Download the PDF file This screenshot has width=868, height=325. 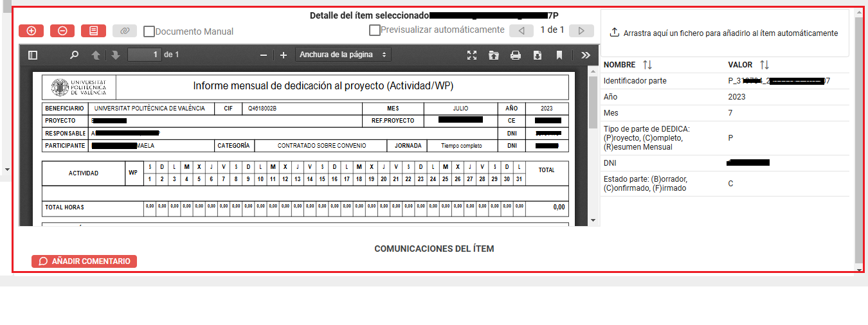(x=538, y=55)
